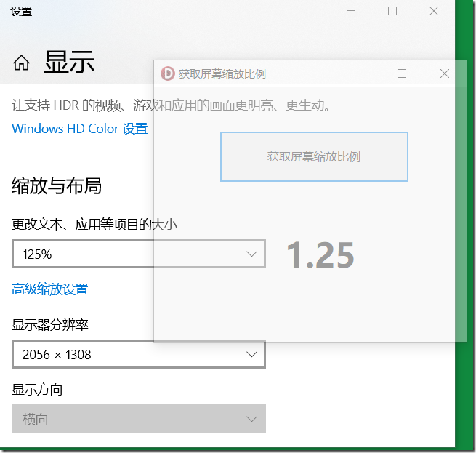Click the 更改文本、应用等项目的大小 label
This screenshot has width=476, height=453.
(94, 225)
